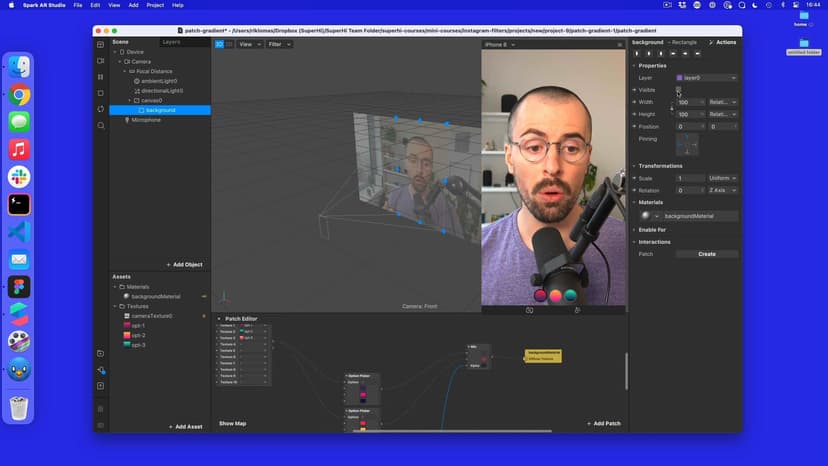Click Add Patch in the Patch Editor

pos(604,424)
